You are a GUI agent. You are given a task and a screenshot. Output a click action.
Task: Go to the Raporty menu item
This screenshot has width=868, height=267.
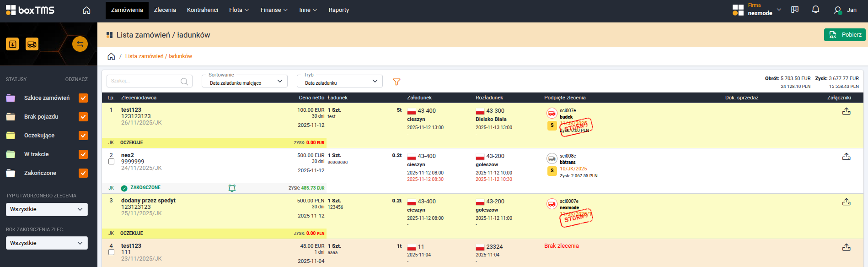click(338, 10)
